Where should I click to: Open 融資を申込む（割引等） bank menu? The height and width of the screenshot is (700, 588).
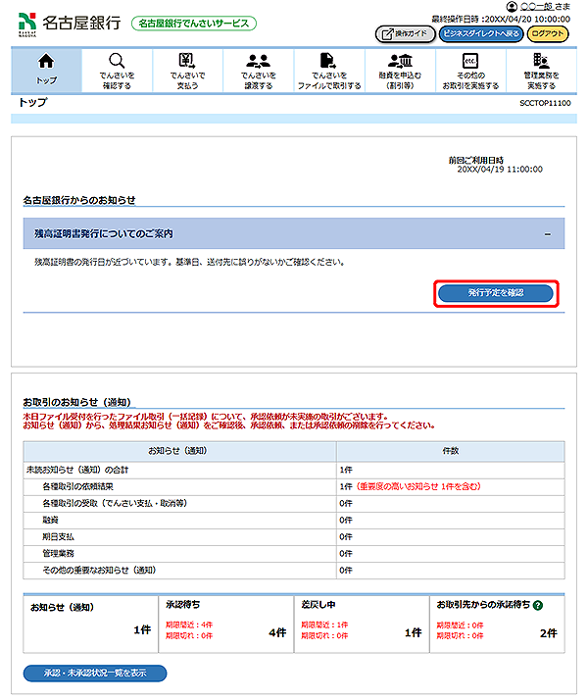(x=400, y=69)
